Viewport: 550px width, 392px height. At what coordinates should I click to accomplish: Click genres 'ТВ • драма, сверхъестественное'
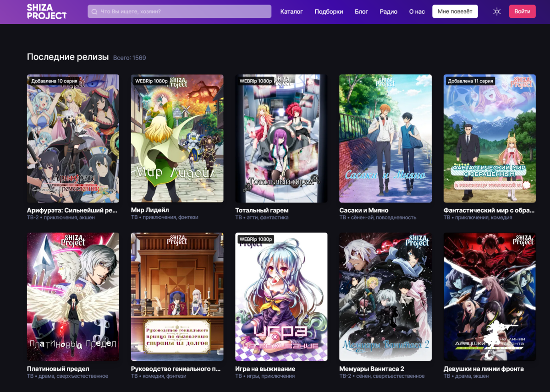[68, 376]
